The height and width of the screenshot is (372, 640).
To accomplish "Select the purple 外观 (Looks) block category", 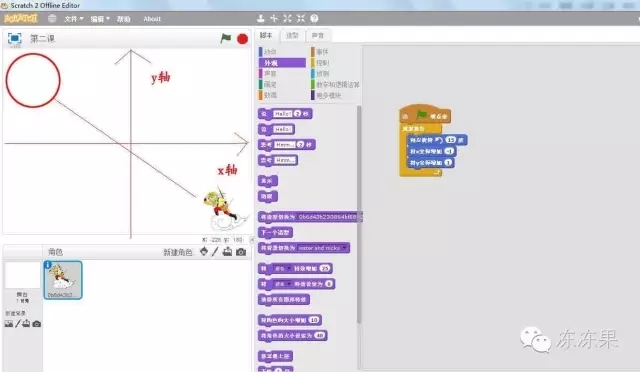I will 282,63.
